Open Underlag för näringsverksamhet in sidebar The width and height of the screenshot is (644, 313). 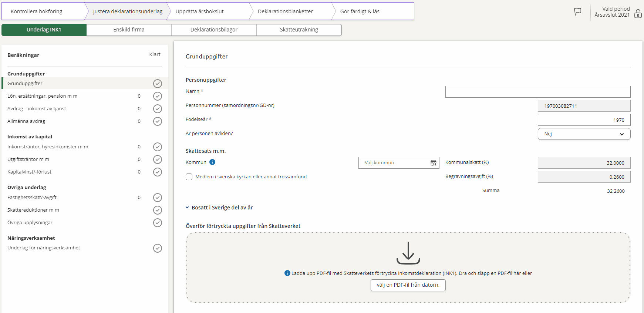click(44, 248)
